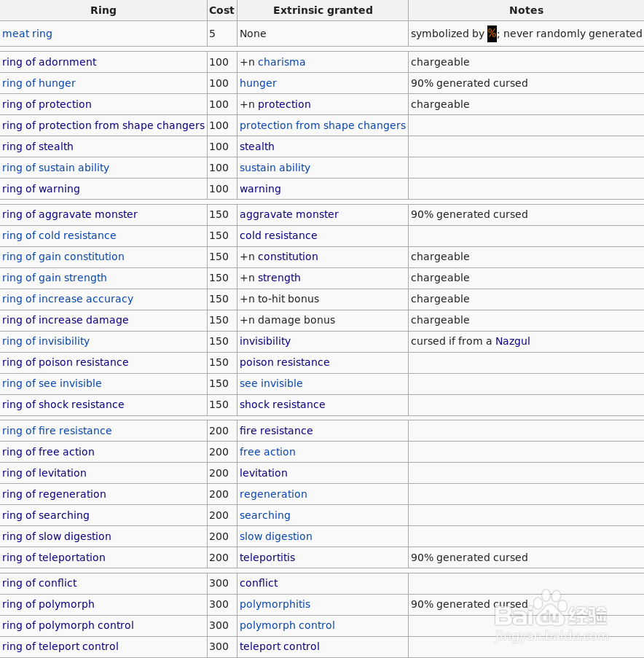Screen dimensions: 644x658
Task: Open the ring of see invisible link
Action: click(x=52, y=383)
